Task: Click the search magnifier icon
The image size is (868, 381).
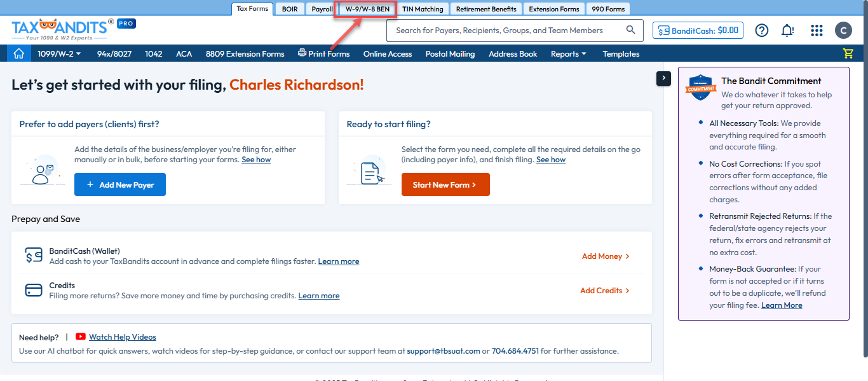Action: (630, 30)
